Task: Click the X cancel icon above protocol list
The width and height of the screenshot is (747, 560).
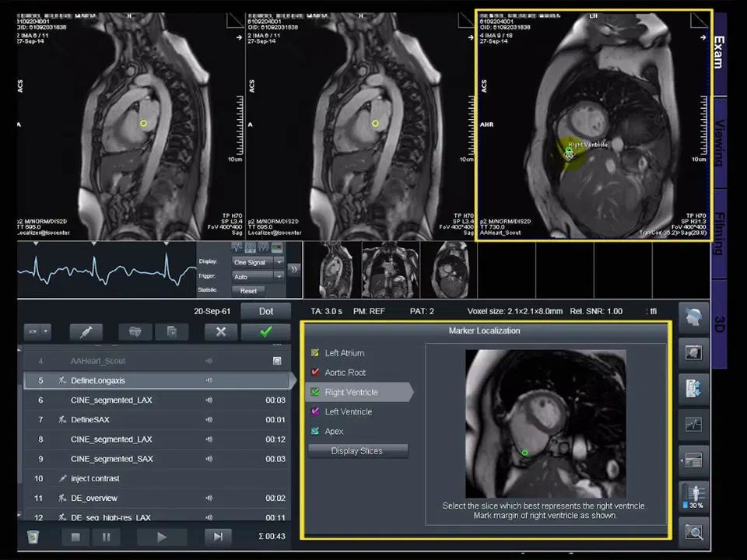Action: point(221,331)
